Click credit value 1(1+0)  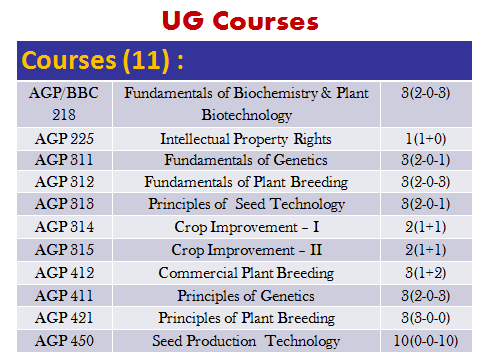tap(426, 139)
